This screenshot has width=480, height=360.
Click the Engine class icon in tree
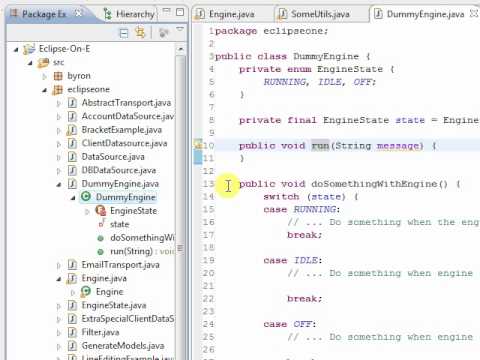(x=86, y=292)
